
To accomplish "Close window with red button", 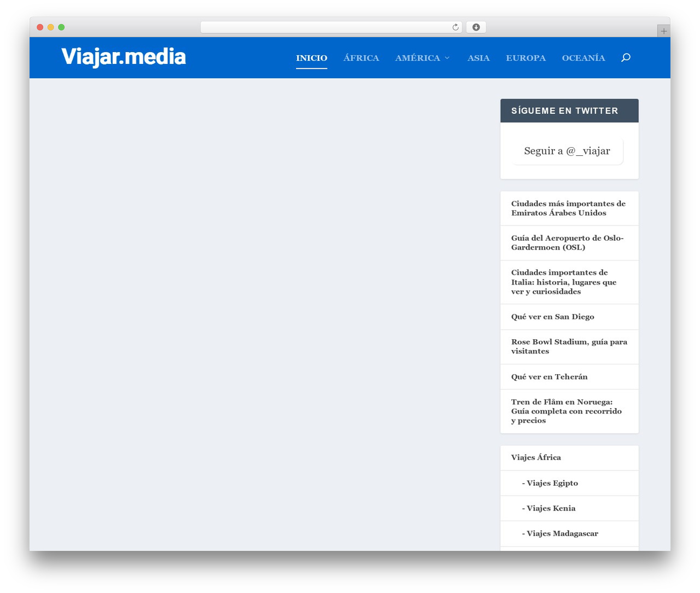I will pos(40,27).
